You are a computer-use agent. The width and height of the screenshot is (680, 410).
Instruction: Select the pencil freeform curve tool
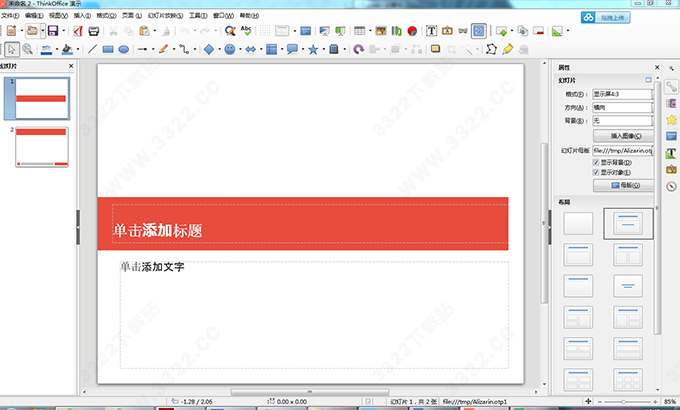(163, 49)
